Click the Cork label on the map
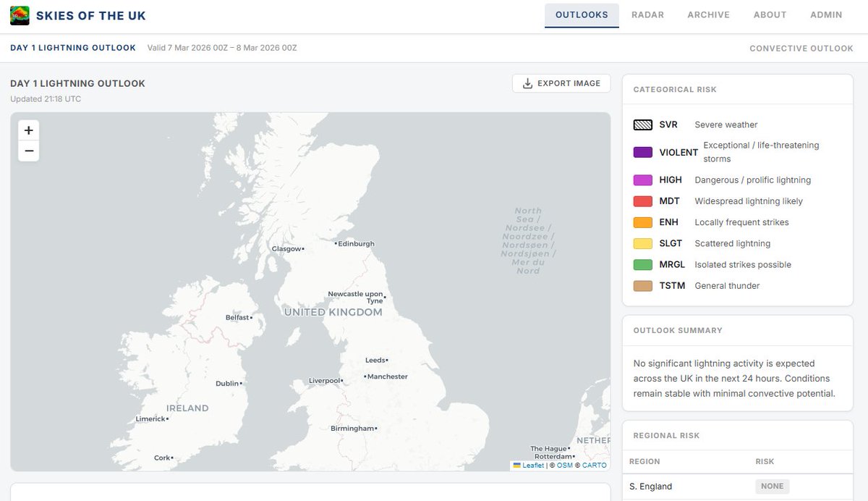 point(163,458)
